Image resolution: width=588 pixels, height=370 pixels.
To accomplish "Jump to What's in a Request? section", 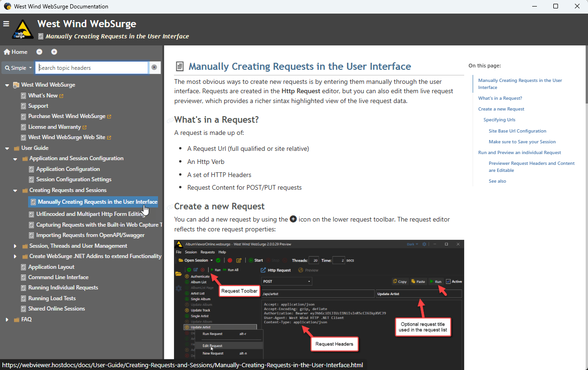I will pyautogui.click(x=500, y=98).
